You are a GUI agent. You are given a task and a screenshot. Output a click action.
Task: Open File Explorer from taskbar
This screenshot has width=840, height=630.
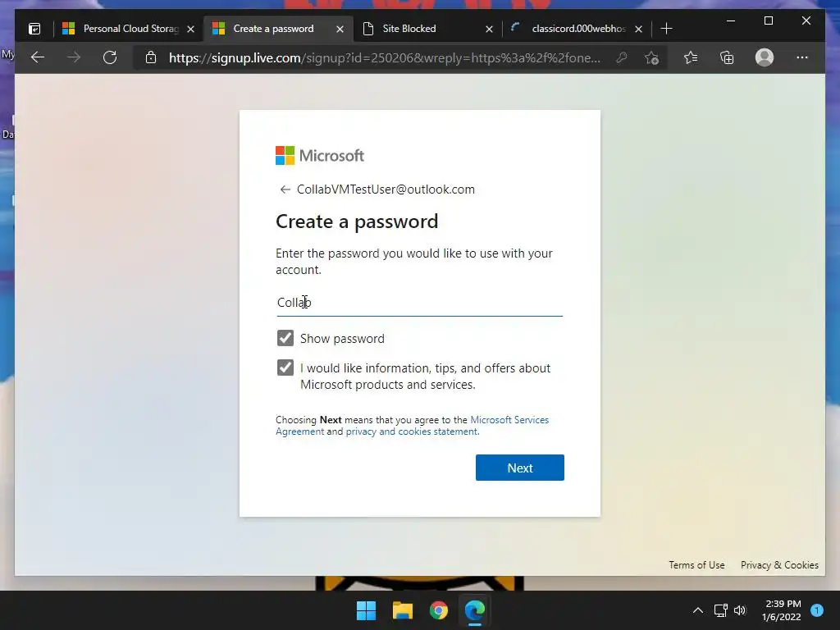point(402,610)
